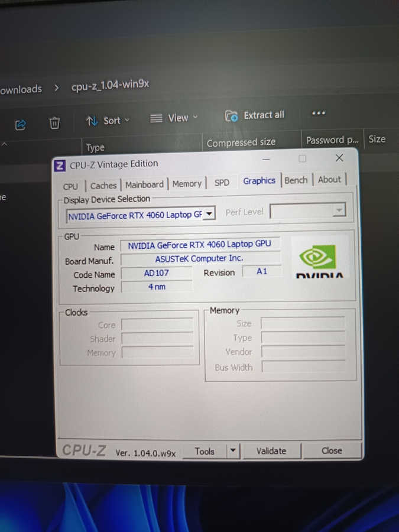Screen dimensions: 399x532
Task: Click the Compressed size column header
Action: [241, 142]
